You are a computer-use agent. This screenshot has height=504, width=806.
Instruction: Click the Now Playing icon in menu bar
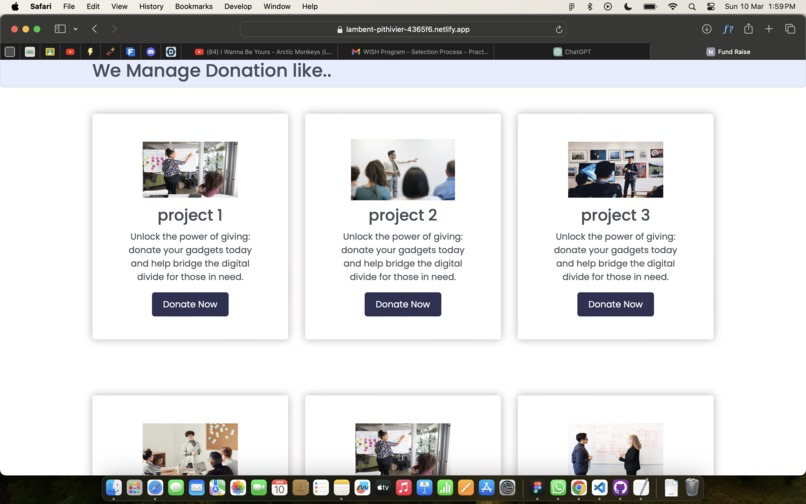click(608, 6)
